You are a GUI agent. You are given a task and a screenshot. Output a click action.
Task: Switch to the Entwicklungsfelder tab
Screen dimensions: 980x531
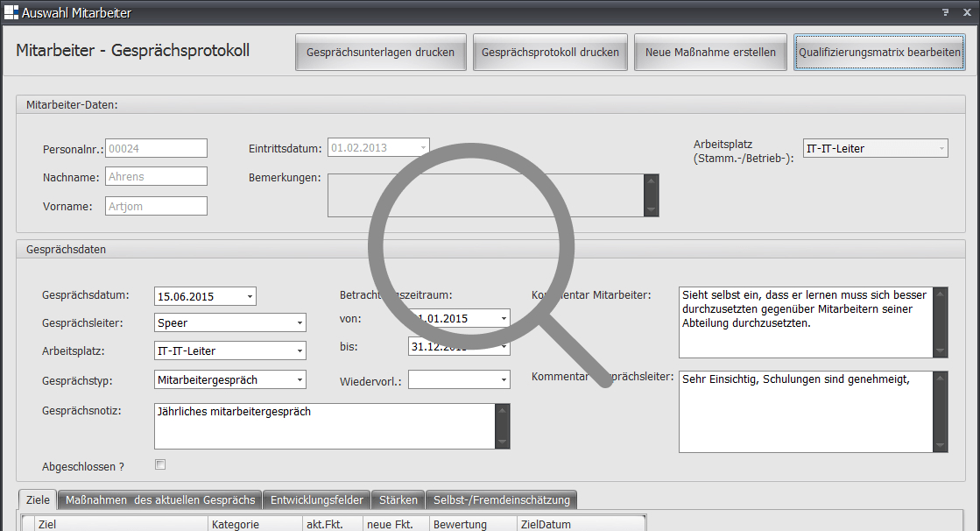pyautogui.click(x=316, y=499)
